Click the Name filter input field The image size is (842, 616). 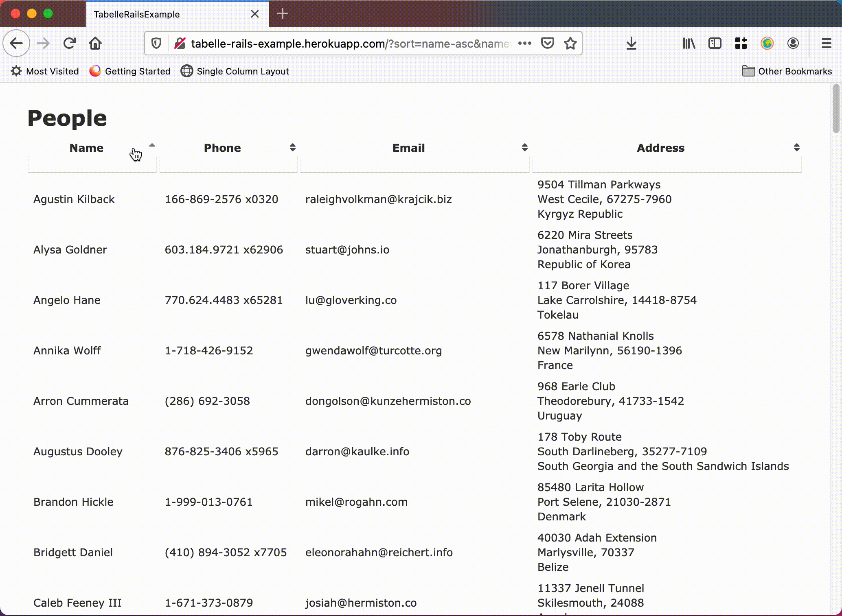coord(92,165)
